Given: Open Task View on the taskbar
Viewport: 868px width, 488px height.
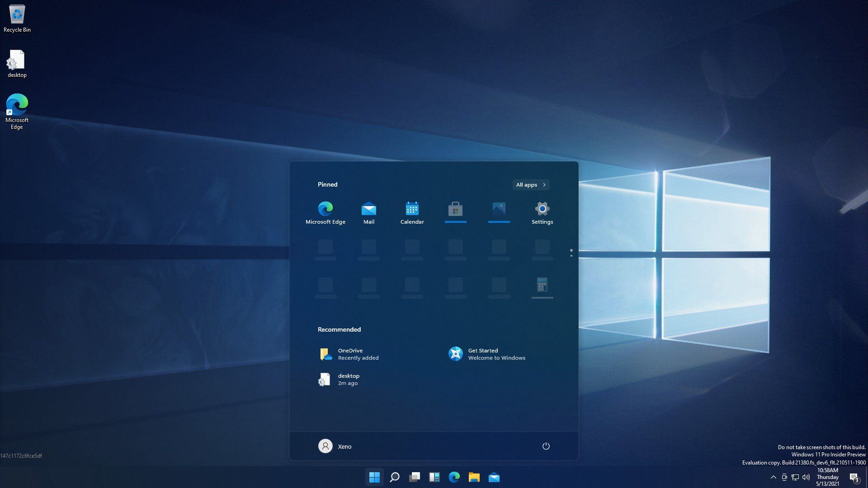Looking at the screenshot, I should click(414, 477).
